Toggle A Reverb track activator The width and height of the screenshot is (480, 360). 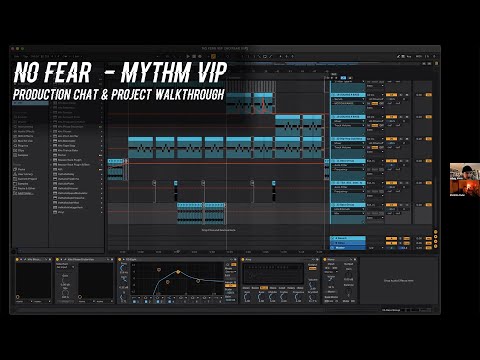coord(391,238)
